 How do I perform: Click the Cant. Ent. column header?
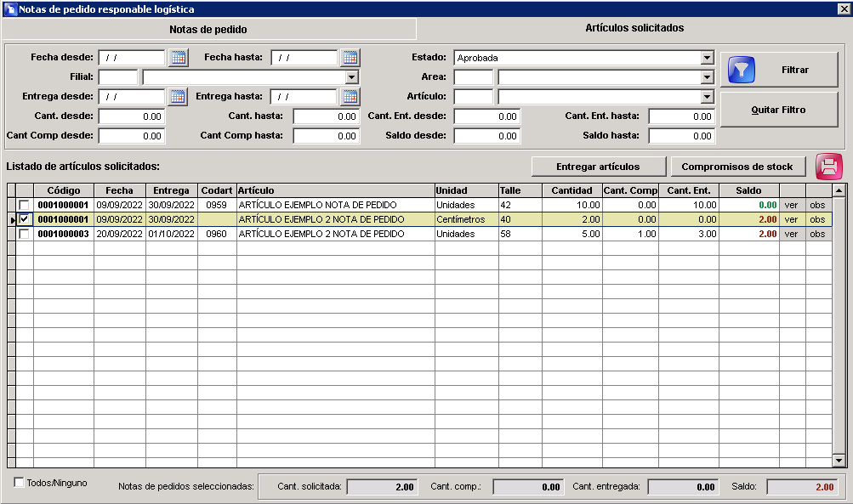(x=689, y=190)
